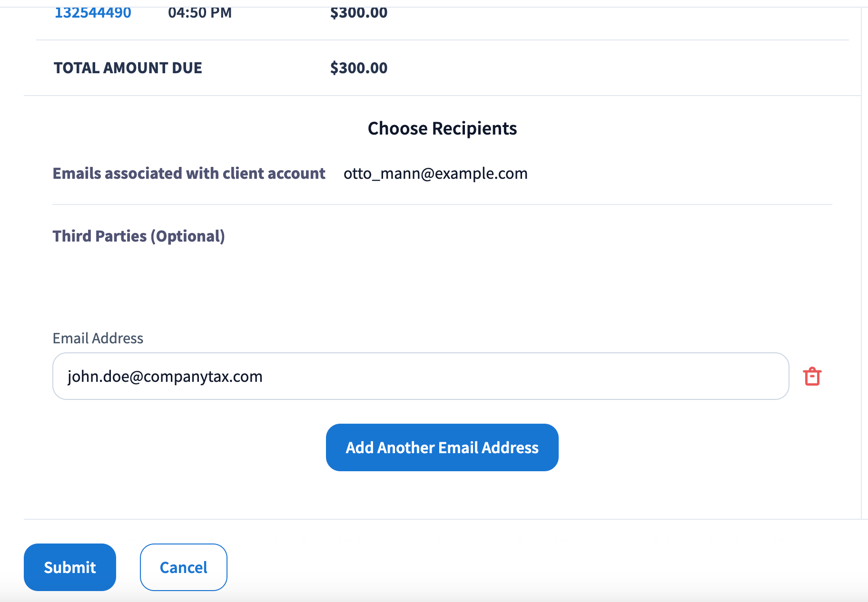Click the Emails associated with client account label
Screen dimensions: 868x602
[x=189, y=174]
